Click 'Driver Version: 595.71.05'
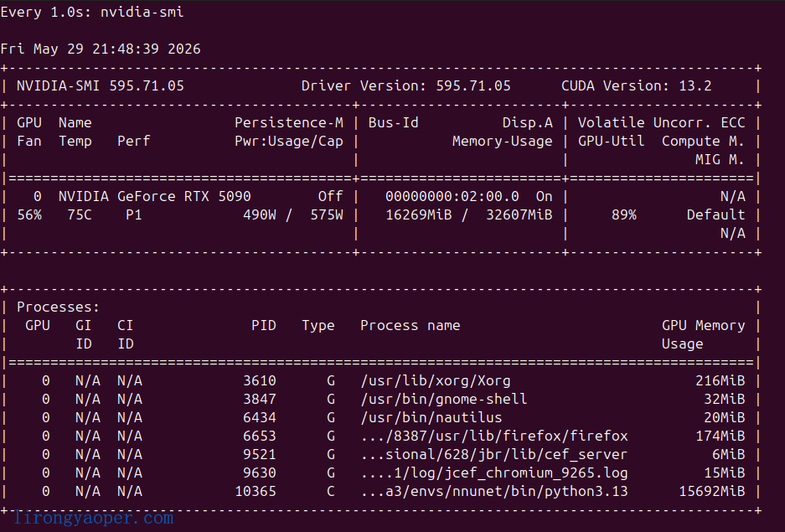Screen dimensions: 785x532 click(406, 85)
